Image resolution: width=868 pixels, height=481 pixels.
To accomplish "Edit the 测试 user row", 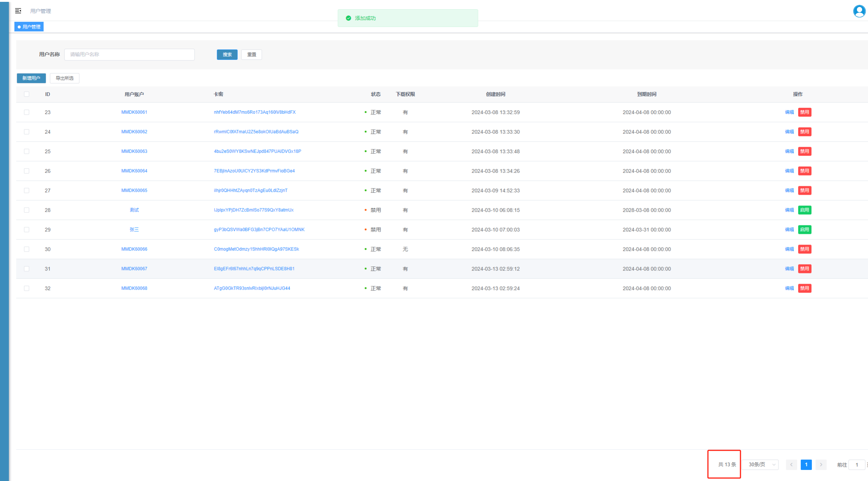I will 789,210.
